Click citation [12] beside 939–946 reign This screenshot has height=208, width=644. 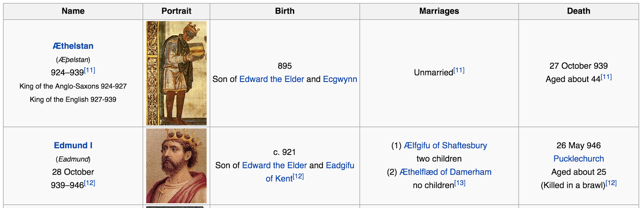(90, 183)
